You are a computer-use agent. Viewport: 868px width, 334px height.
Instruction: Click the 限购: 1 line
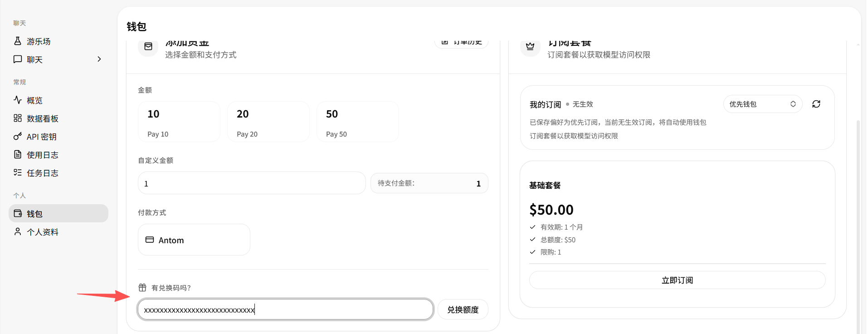click(546, 252)
